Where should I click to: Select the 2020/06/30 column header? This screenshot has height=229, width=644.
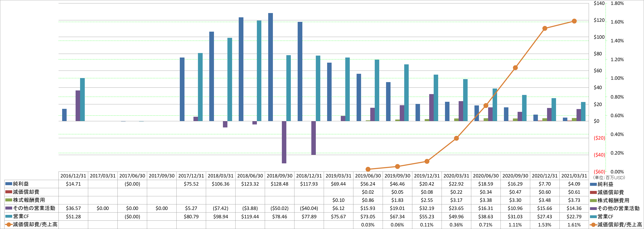tap(486, 176)
